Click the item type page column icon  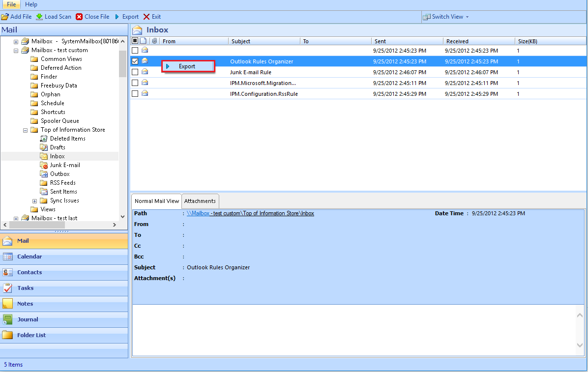click(143, 41)
